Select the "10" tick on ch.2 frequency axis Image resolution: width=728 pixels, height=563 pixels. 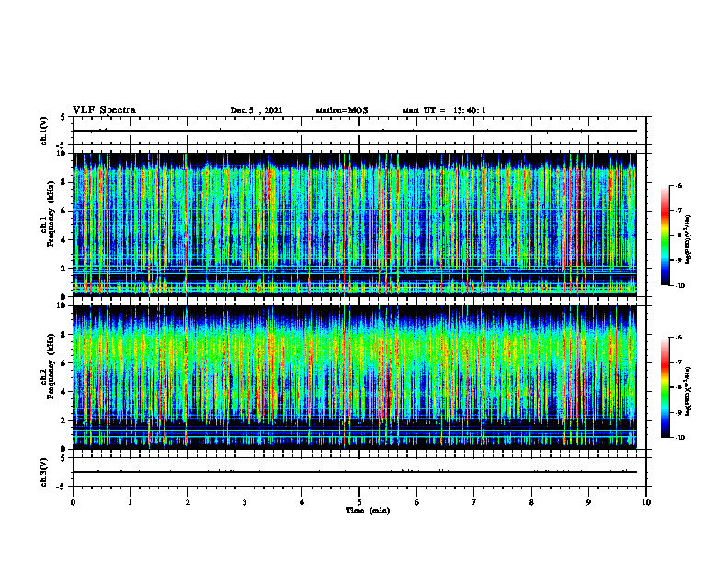point(62,305)
